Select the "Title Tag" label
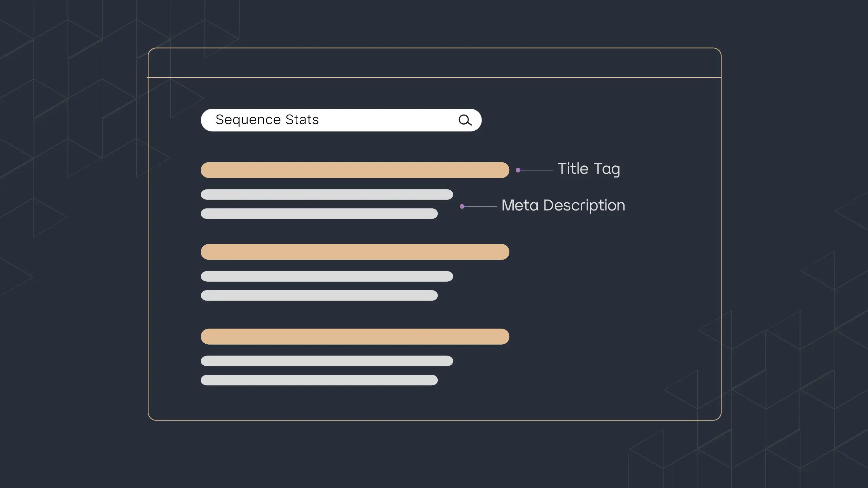The height and width of the screenshot is (488, 868). pyautogui.click(x=589, y=169)
